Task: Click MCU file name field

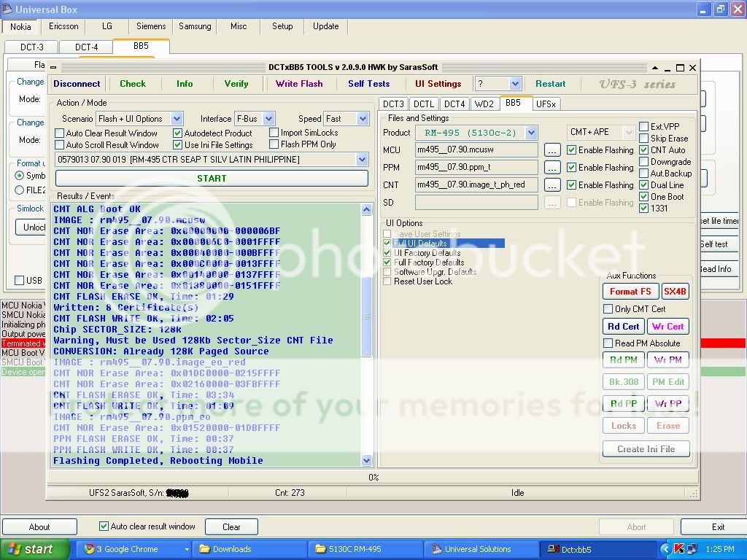Action: [x=476, y=149]
